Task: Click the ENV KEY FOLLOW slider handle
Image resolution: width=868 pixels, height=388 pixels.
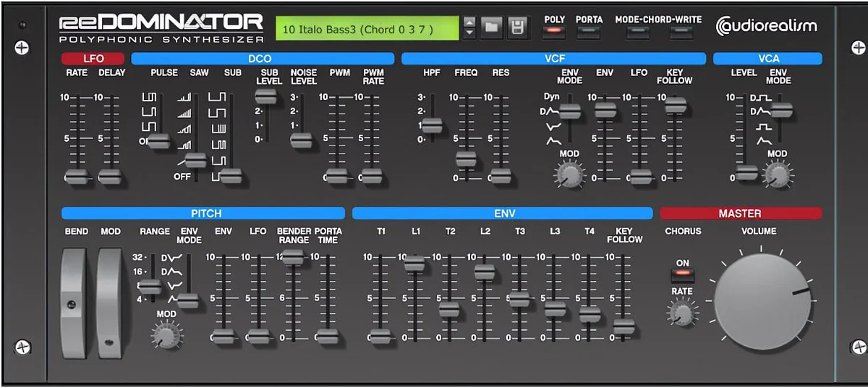Action: [624, 326]
